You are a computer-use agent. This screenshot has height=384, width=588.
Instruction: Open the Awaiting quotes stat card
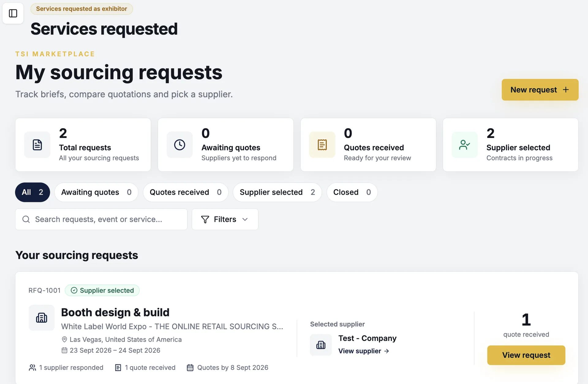pyautogui.click(x=225, y=145)
